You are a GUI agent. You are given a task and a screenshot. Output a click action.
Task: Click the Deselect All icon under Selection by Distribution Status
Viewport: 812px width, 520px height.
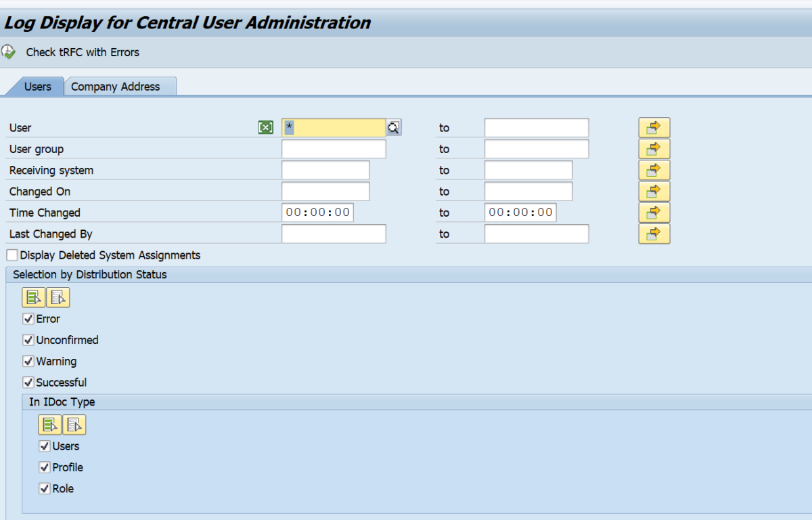[58, 297]
